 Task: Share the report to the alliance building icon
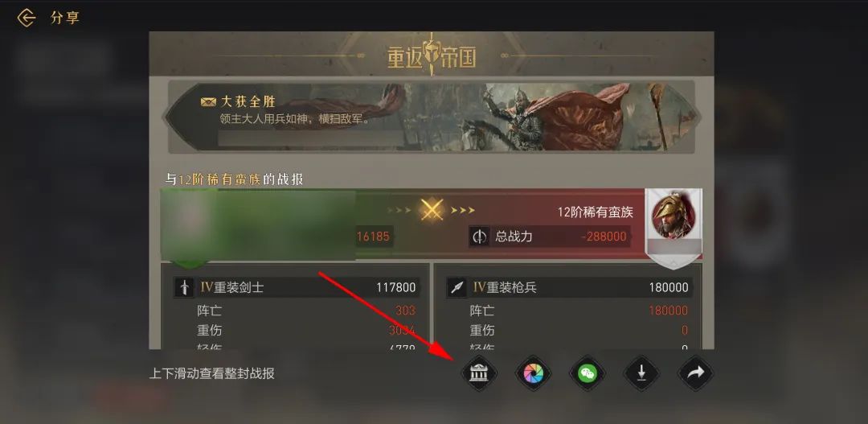[x=479, y=373]
